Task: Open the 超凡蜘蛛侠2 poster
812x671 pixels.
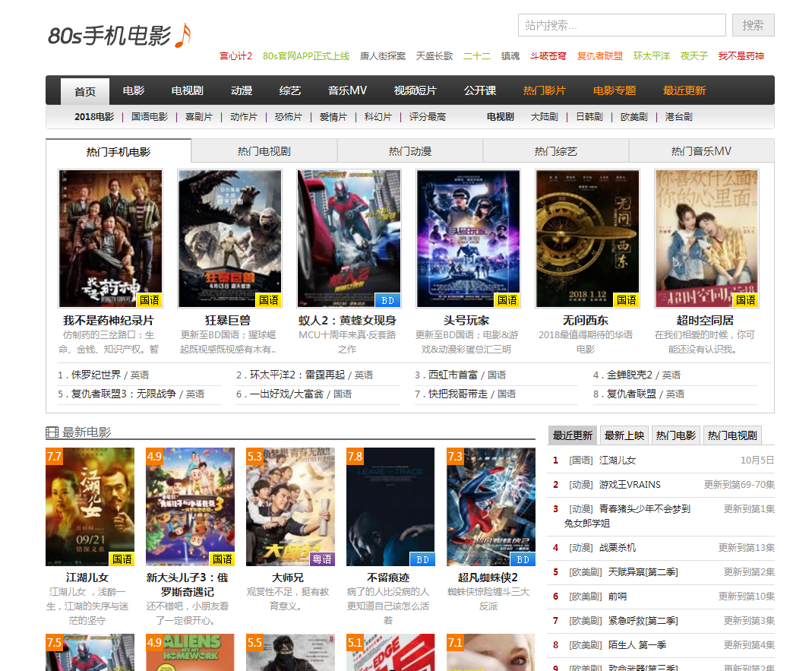Action: point(491,507)
